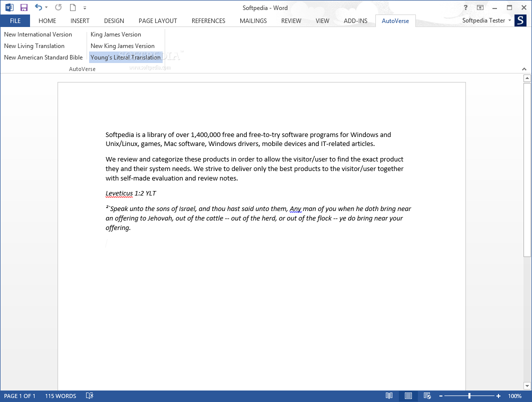This screenshot has height=402, width=532.
Task: Open zoom dialog via 100% label
Action: click(x=514, y=396)
